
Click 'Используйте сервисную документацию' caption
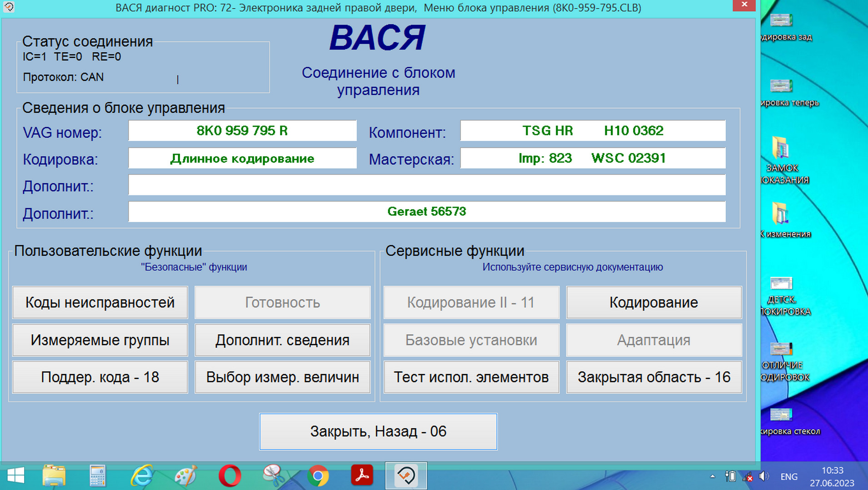pyautogui.click(x=573, y=267)
